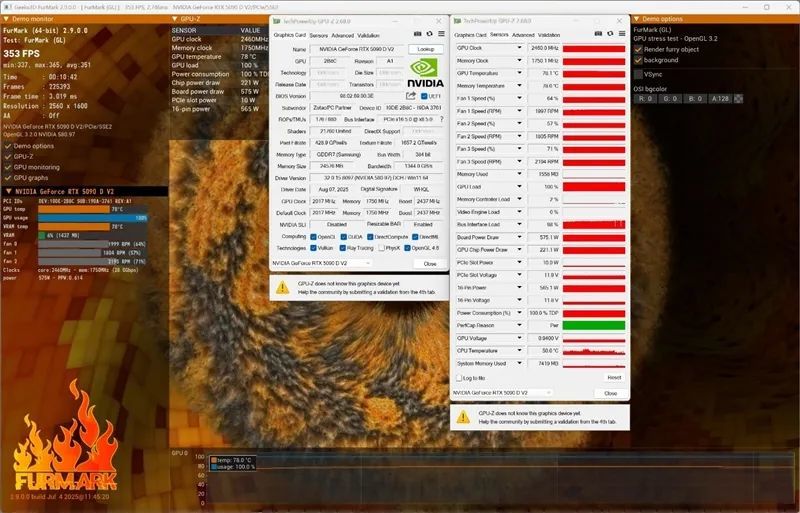Click the camera icon in the Sensors window

pyautogui.click(x=598, y=34)
